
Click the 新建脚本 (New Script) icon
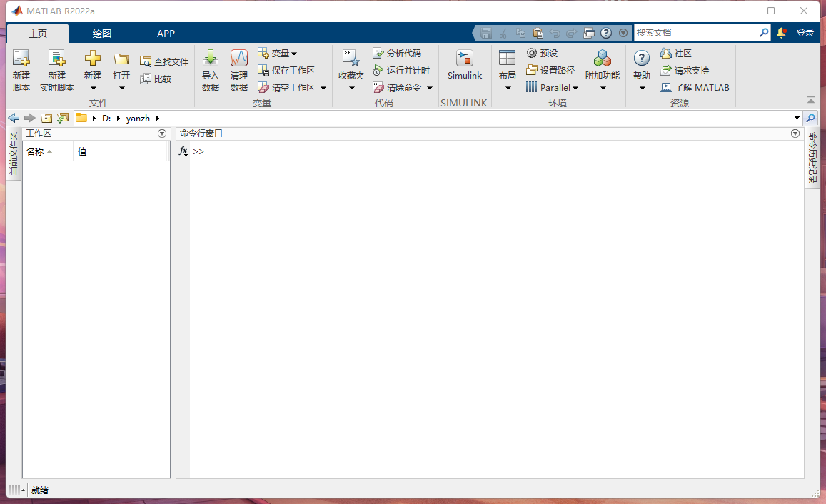pos(21,59)
